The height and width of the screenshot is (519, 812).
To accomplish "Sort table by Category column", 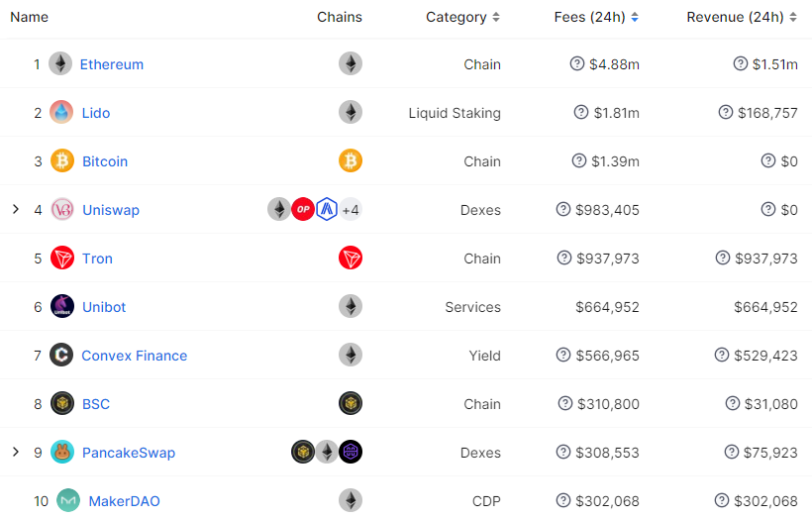I will 462,17.
